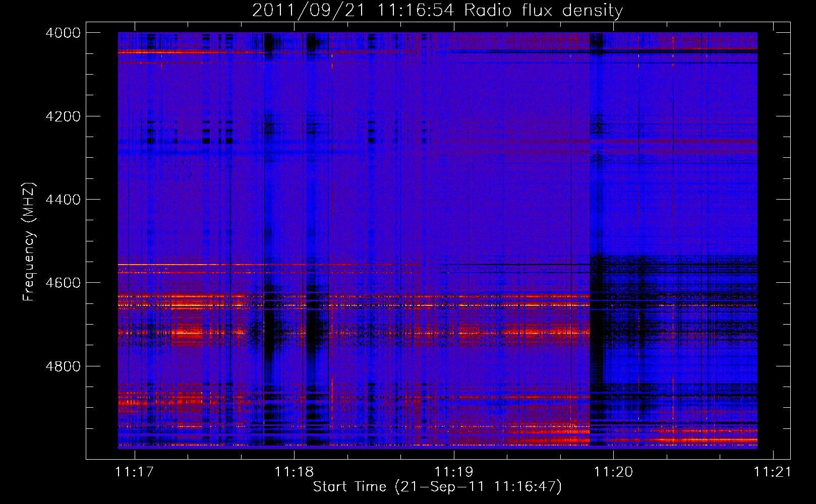Click the 11:18 time axis label
The height and width of the screenshot is (504, 816).
[294, 472]
